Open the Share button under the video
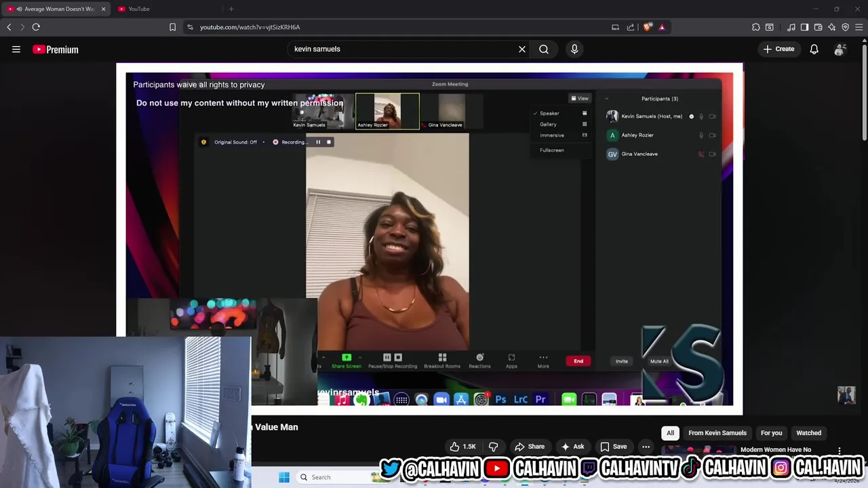The height and width of the screenshot is (488, 868). click(x=530, y=447)
